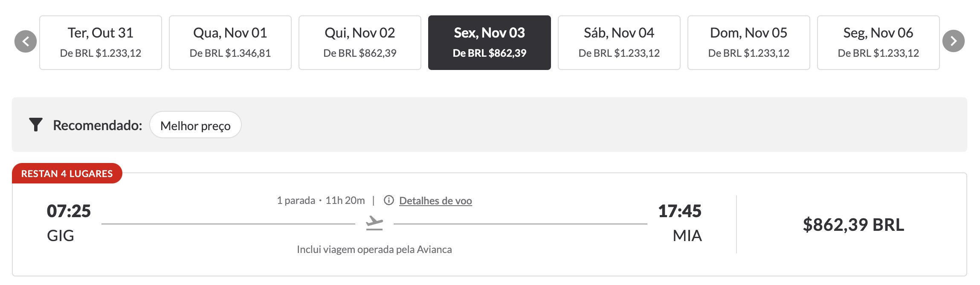Click the airplane takeoff icon
This screenshot has height=285, width=980.
coord(374,223)
